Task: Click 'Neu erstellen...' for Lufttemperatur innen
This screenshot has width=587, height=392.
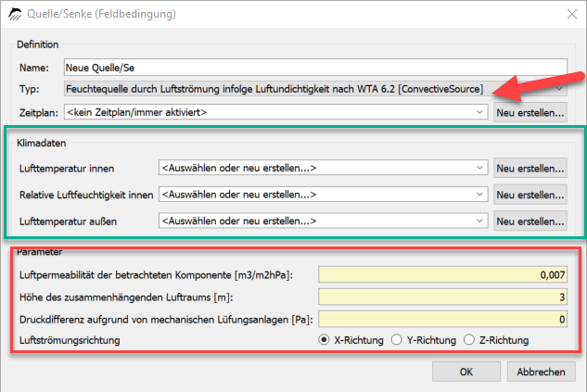Action: [x=530, y=169]
